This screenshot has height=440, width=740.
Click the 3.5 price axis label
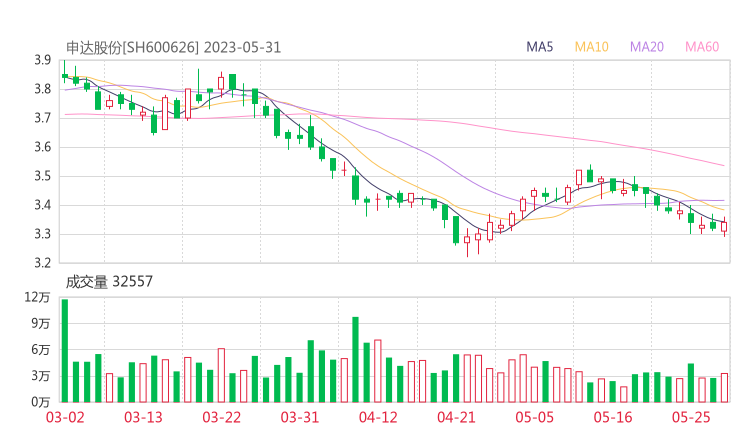pos(42,177)
